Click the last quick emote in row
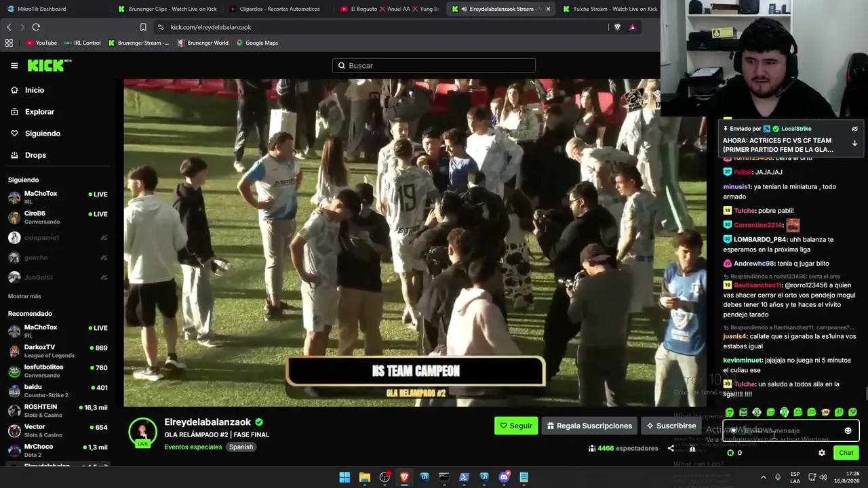Viewport: 868px width, 488px height. [852, 412]
